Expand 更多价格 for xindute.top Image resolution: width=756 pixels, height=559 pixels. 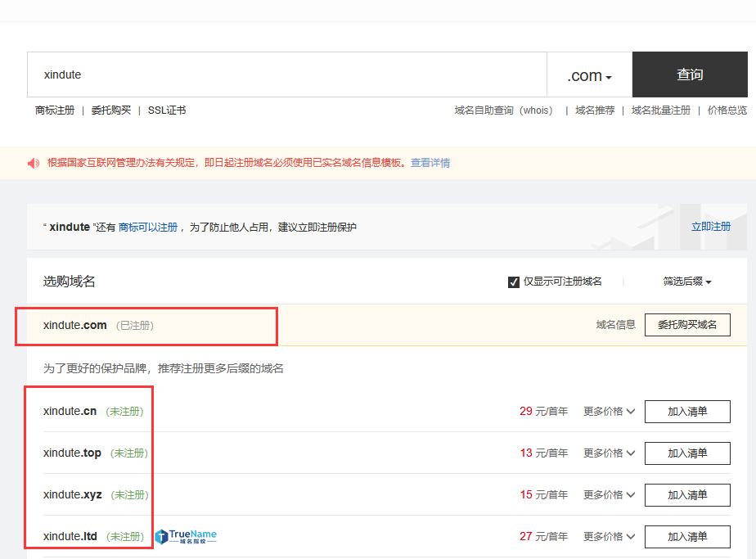[609, 453]
